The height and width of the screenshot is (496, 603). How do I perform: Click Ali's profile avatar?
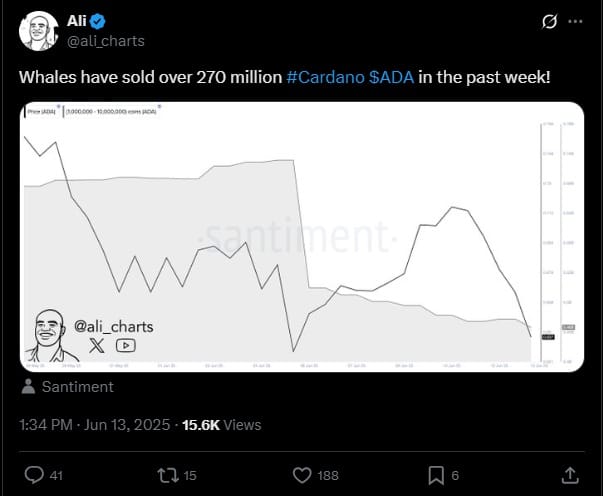pyautogui.click(x=38, y=31)
